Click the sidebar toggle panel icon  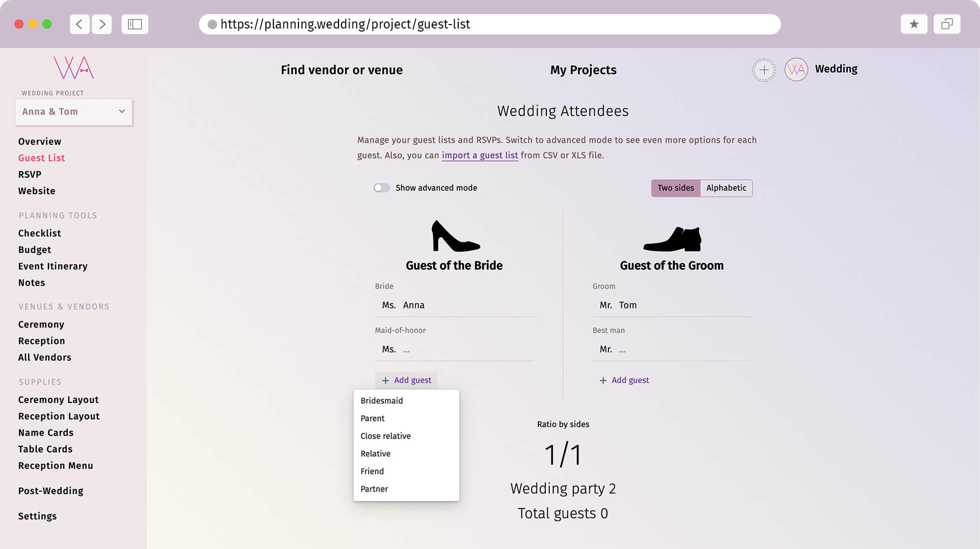tap(135, 24)
